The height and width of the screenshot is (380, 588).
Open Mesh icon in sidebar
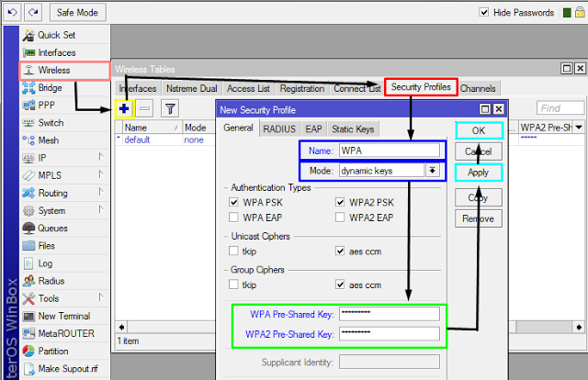point(28,140)
